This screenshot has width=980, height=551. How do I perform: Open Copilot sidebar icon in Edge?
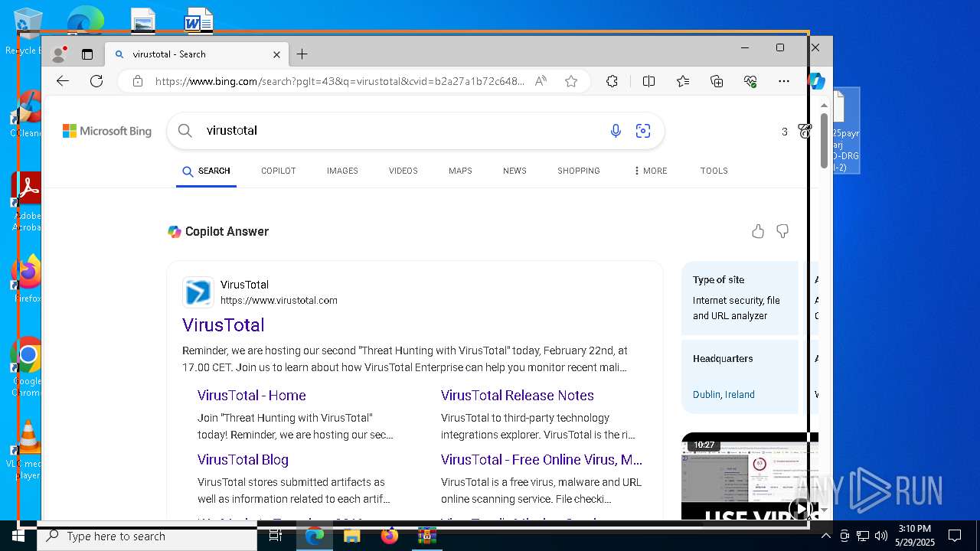tap(817, 81)
